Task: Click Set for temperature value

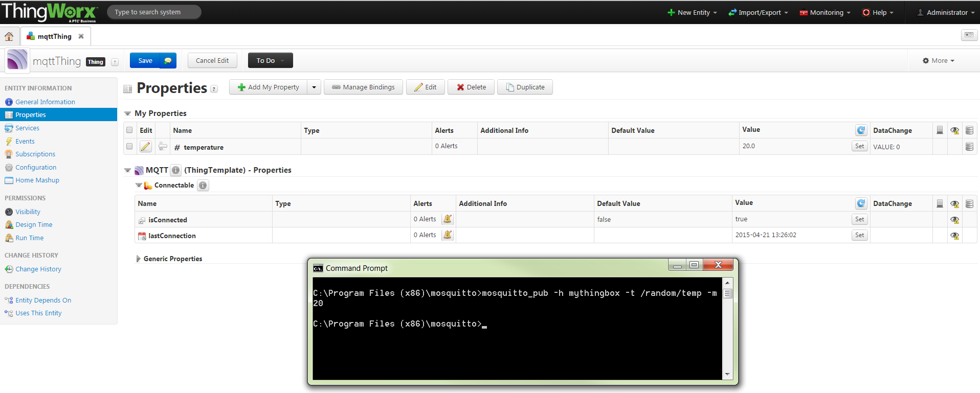Action: click(860, 146)
